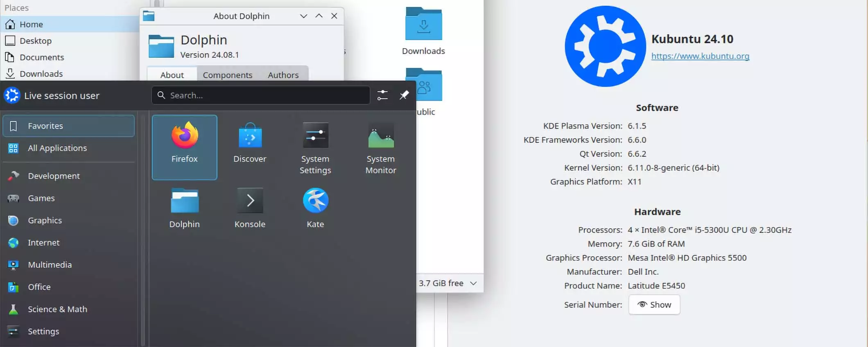This screenshot has height=347, width=868.
Task: Click the Product Name Latitude E5450
Action: 656,286
